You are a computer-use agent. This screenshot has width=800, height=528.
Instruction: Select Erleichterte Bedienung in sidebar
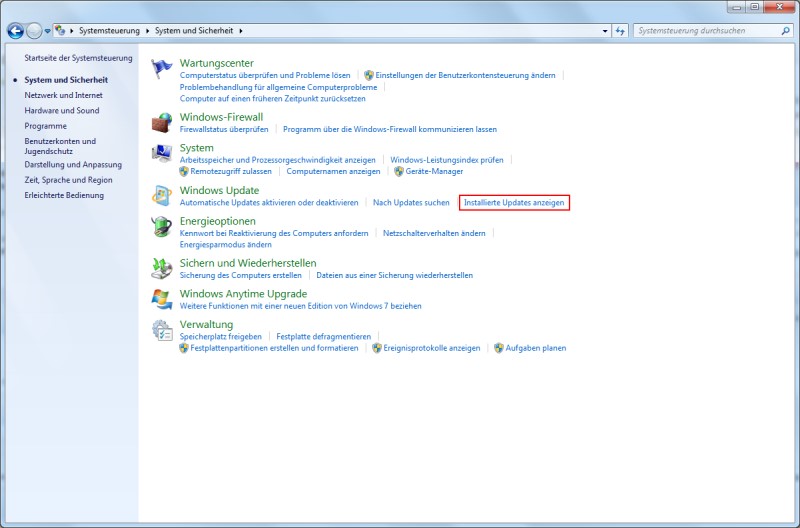pos(64,195)
